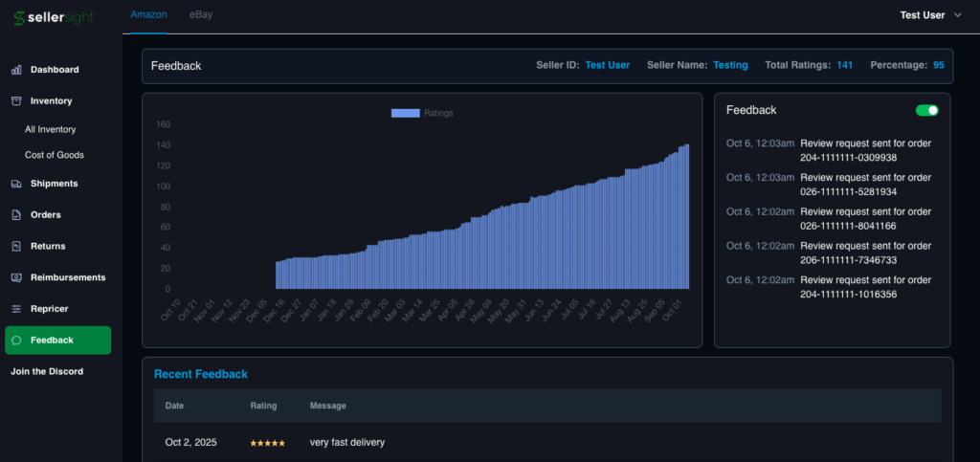Click the Repricer sliders icon
Image resolution: width=980 pixels, height=462 pixels.
pos(16,309)
